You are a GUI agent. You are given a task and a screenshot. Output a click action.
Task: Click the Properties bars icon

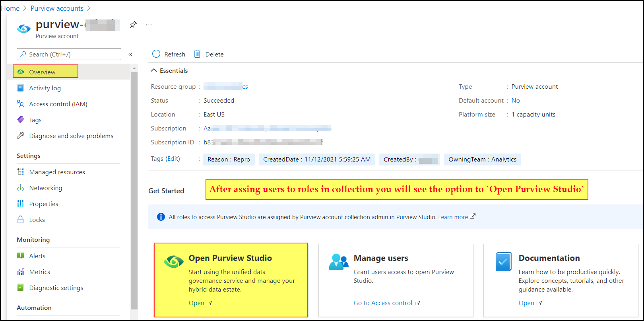click(21, 204)
